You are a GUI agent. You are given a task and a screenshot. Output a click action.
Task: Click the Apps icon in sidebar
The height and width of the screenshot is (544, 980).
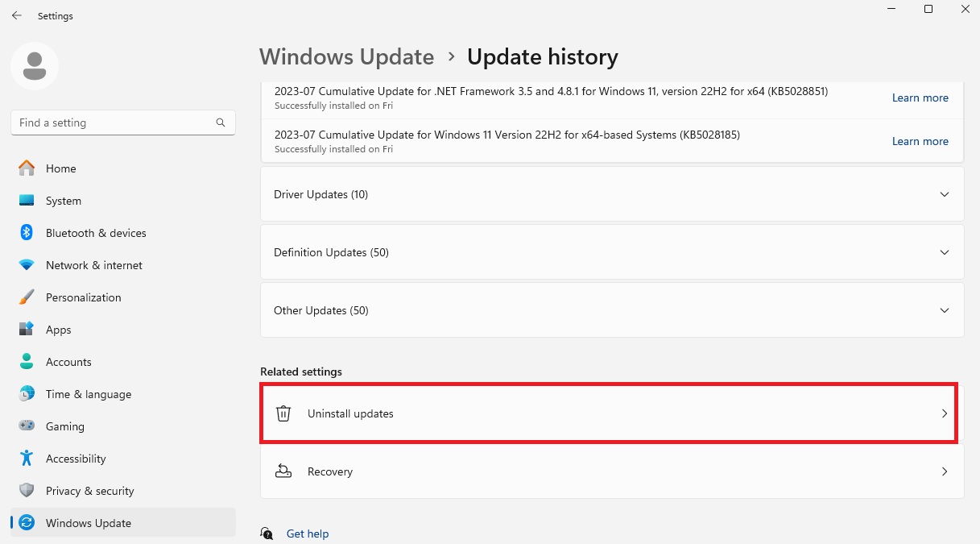click(27, 330)
